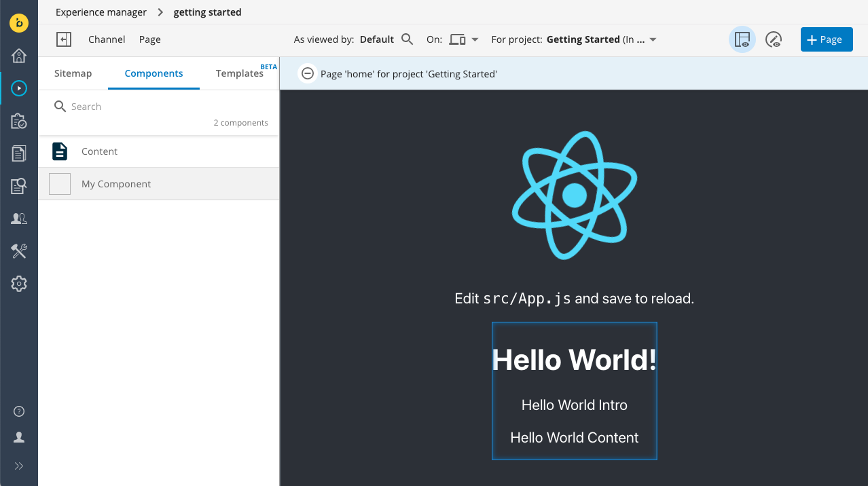Focus the components Search field
The height and width of the screenshot is (486, 868).
click(x=159, y=107)
